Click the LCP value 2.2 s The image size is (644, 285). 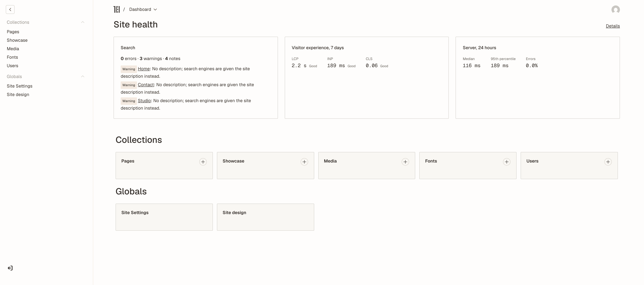point(299,65)
